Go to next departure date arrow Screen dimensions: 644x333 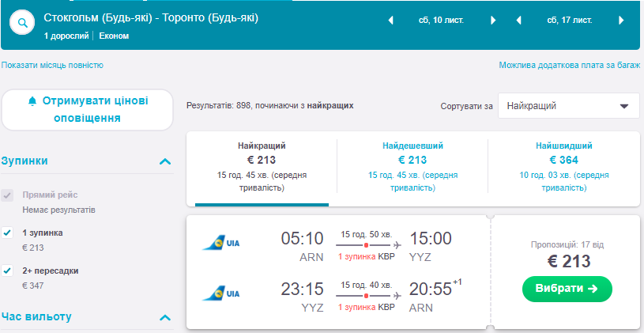tap(493, 21)
